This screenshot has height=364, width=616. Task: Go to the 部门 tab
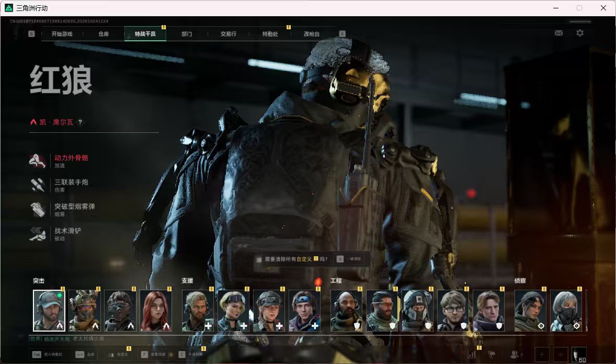[187, 34]
